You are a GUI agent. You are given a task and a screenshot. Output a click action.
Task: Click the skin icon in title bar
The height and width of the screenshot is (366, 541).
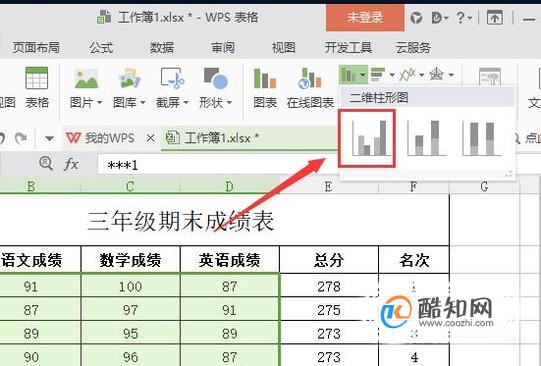tap(416, 17)
